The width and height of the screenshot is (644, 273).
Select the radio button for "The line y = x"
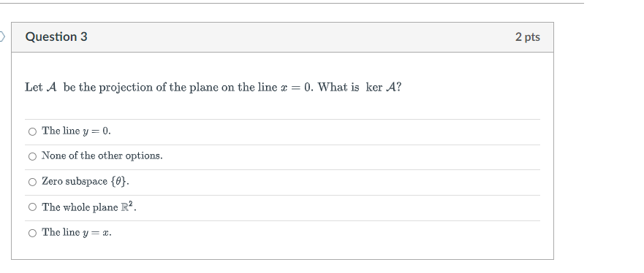pyautogui.click(x=32, y=233)
